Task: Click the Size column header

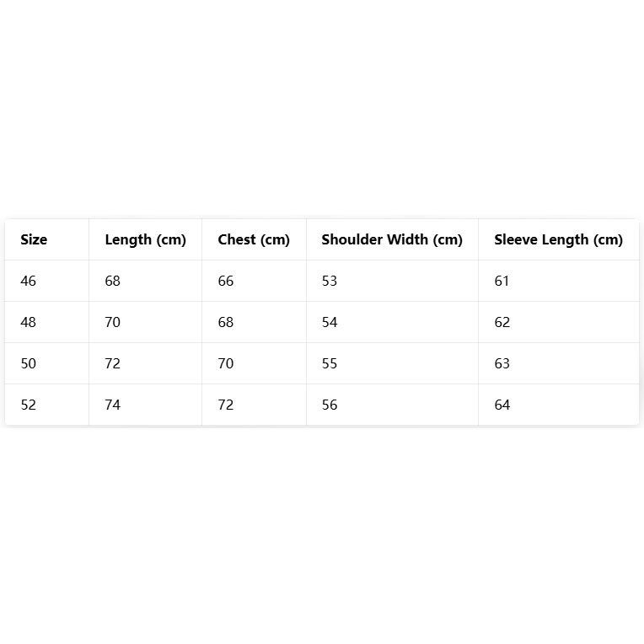Action: (x=34, y=239)
